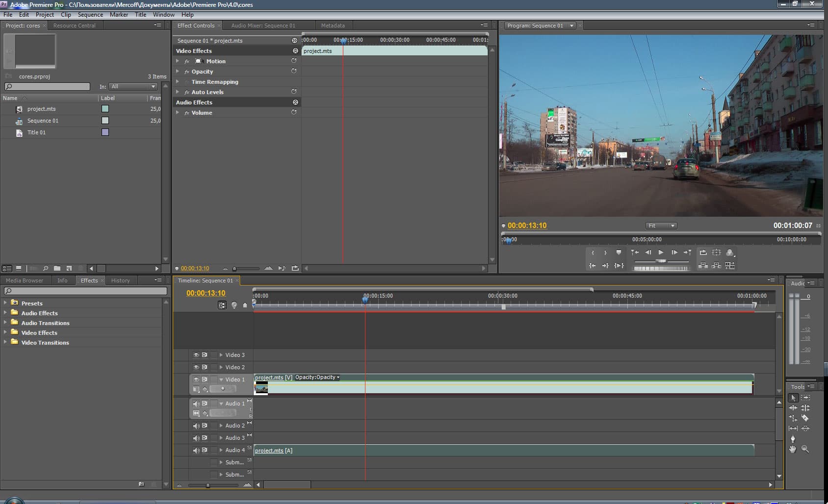Select the Pen tool
Image resolution: width=828 pixels, height=504 pixels.
pyautogui.click(x=793, y=439)
